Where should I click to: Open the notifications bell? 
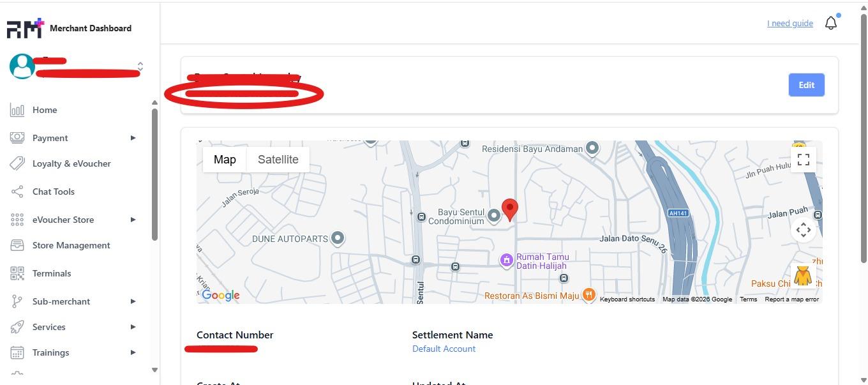(831, 24)
